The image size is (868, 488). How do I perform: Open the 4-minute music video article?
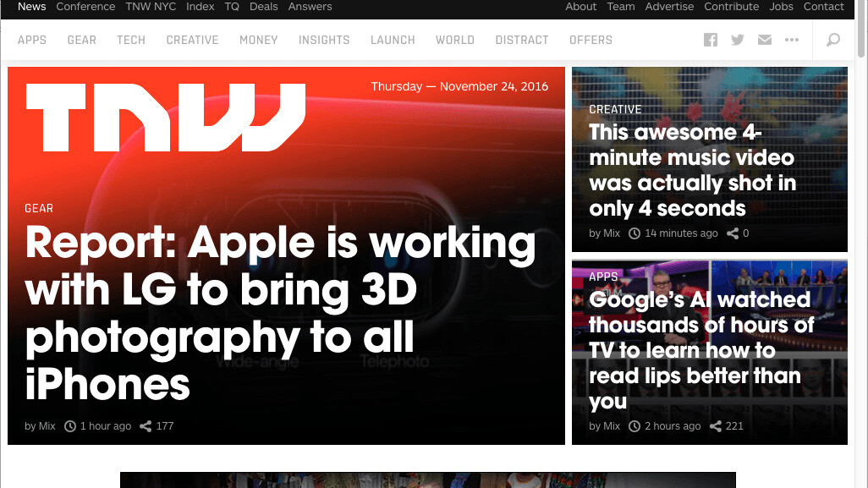pyautogui.click(x=692, y=170)
